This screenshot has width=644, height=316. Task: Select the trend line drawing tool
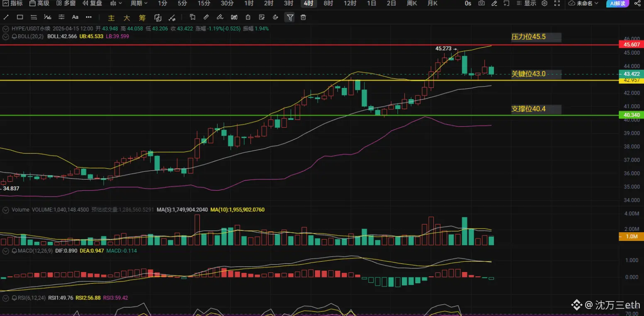[6, 17]
